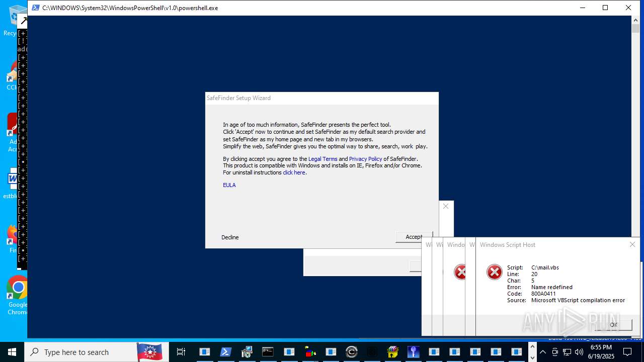
Task: Open the volume control in system tray
Action: [x=579, y=352]
